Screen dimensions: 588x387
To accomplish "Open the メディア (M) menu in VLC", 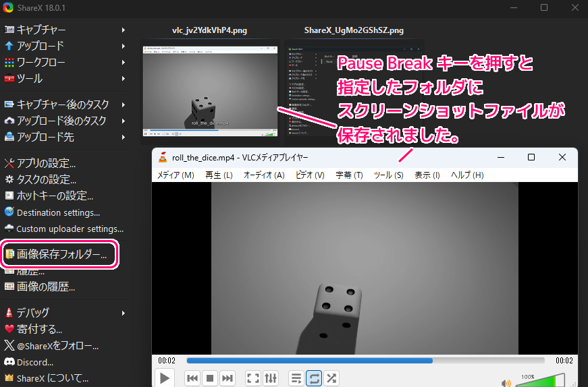I will coord(176,175).
